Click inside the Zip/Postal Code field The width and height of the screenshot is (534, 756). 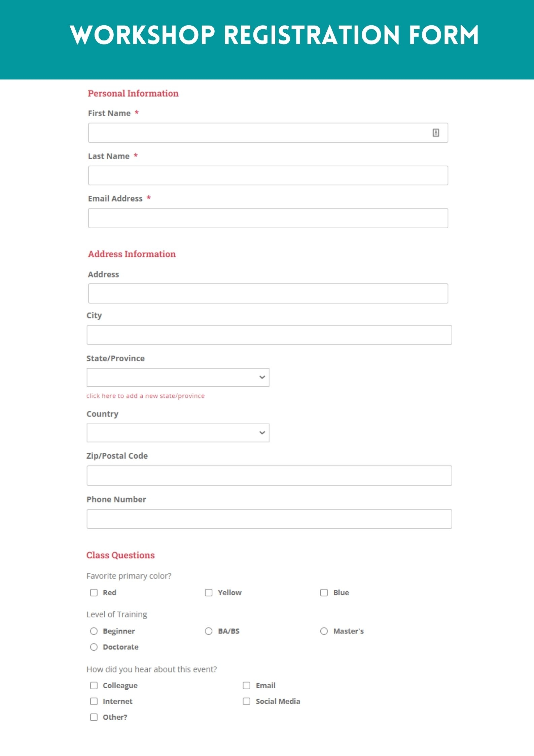tap(269, 475)
